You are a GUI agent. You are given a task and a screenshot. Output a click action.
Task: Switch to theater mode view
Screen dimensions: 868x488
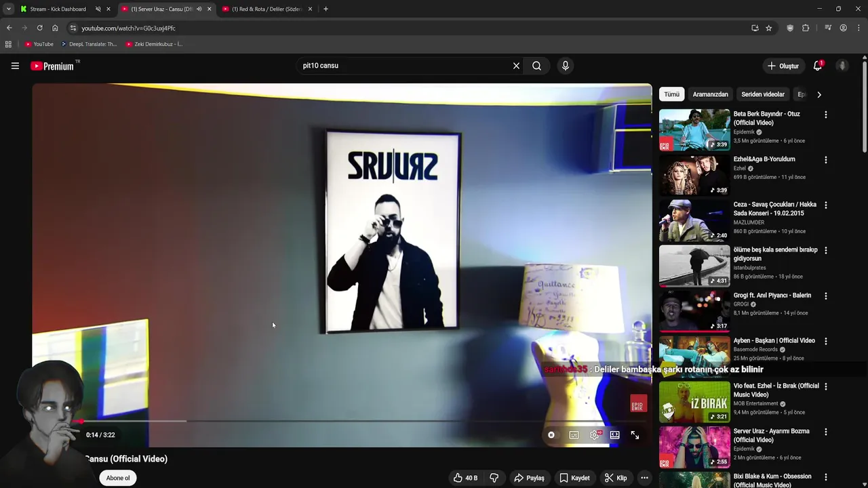pyautogui.click(x=614, y=435)
